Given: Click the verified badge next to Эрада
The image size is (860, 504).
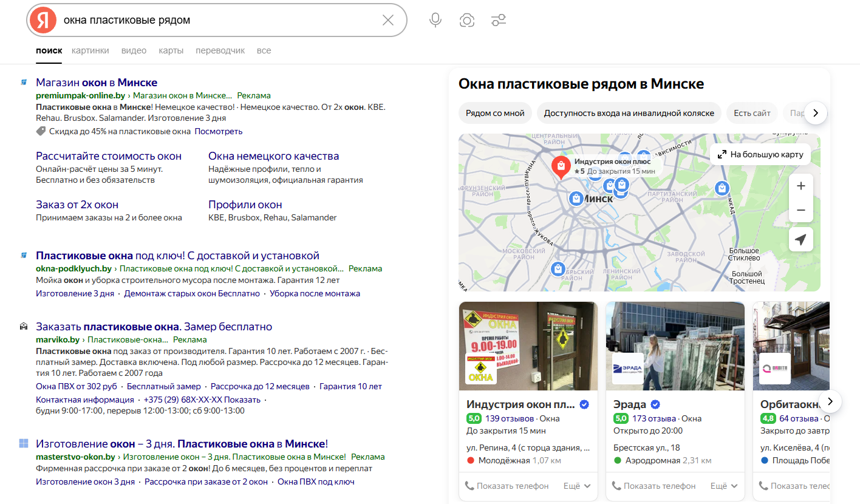Looking at the screenshot, I should pos(655,404).
